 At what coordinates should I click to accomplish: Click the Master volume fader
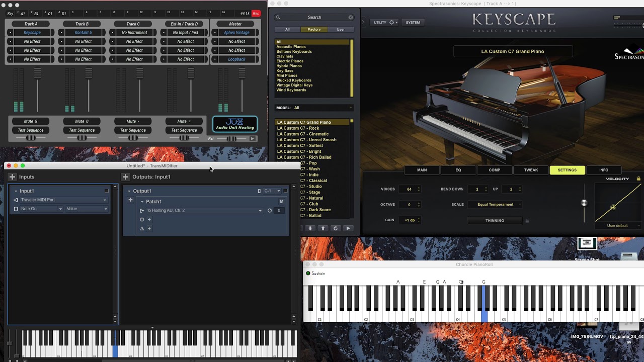[242, 73]
